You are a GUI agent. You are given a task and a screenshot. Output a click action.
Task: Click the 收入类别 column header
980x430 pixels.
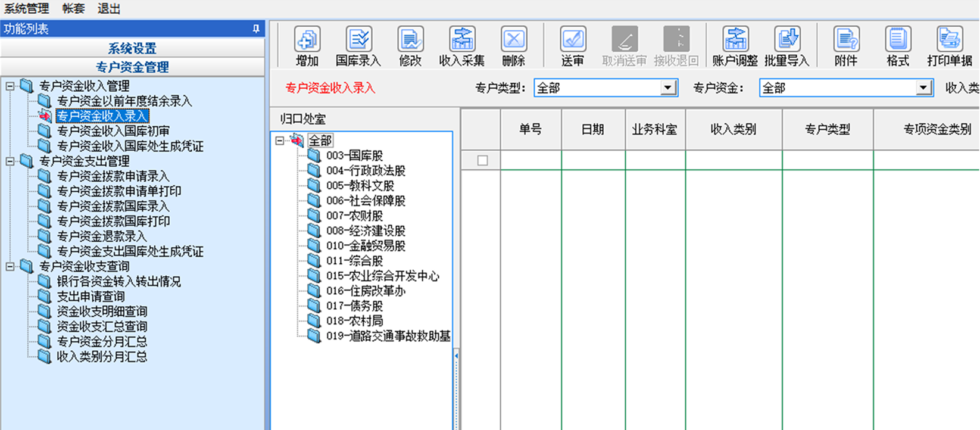[x=734, y=129]
